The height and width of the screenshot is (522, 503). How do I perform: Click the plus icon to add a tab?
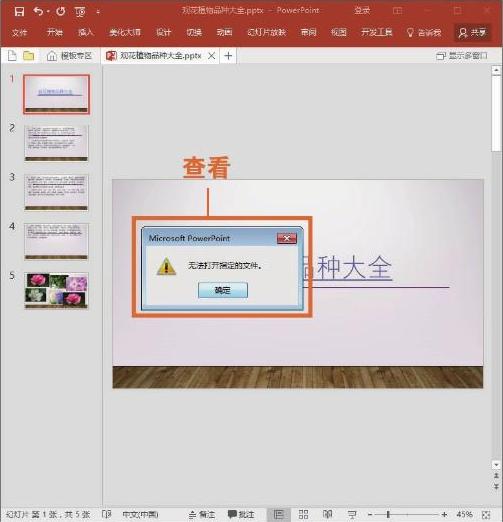pos(228,56)
